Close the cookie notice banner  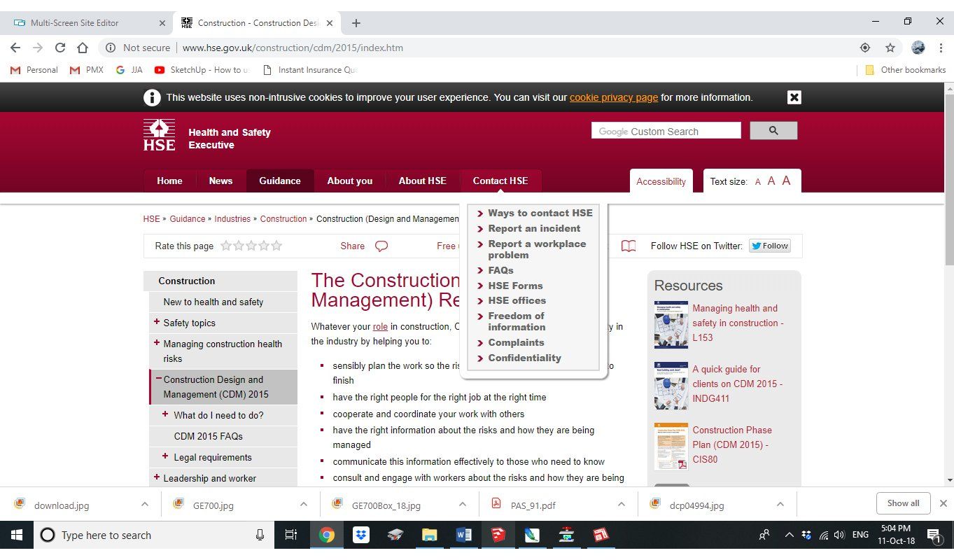click(x=794, y=97)
